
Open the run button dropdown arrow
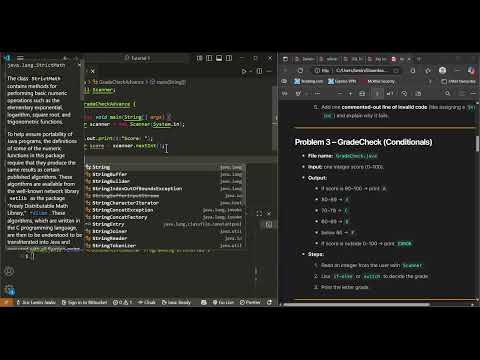[250, 71]
